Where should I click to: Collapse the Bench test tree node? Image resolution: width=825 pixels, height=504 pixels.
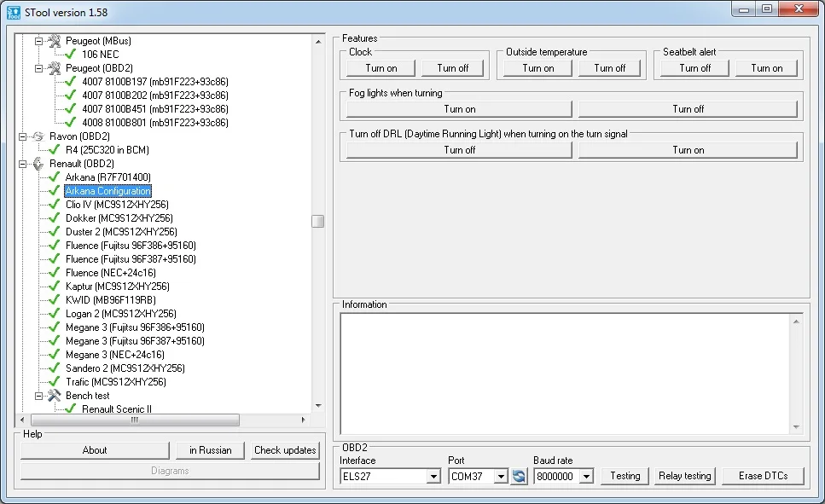(38, 396)
